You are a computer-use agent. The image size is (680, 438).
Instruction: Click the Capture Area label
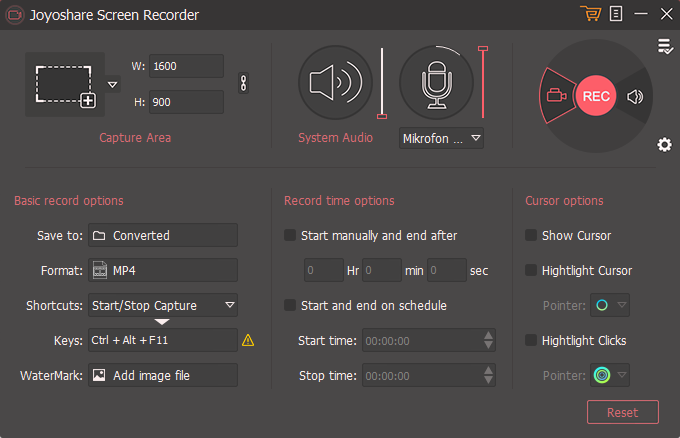[135, 137]
